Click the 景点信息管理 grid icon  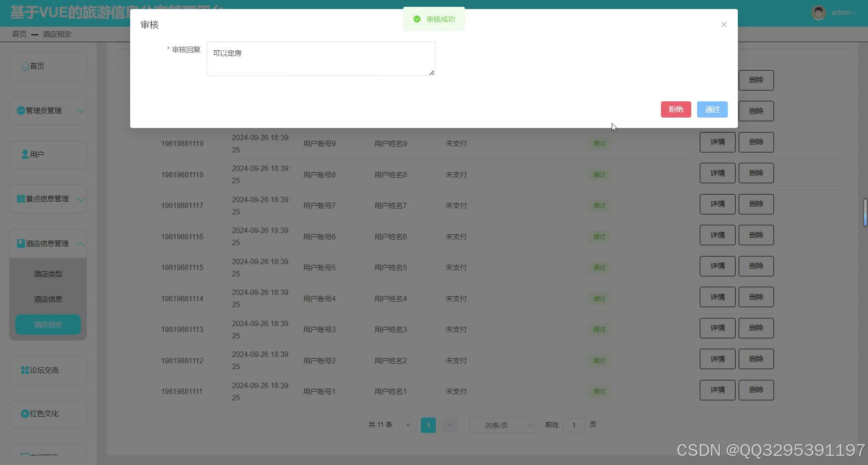coord(21,199)
